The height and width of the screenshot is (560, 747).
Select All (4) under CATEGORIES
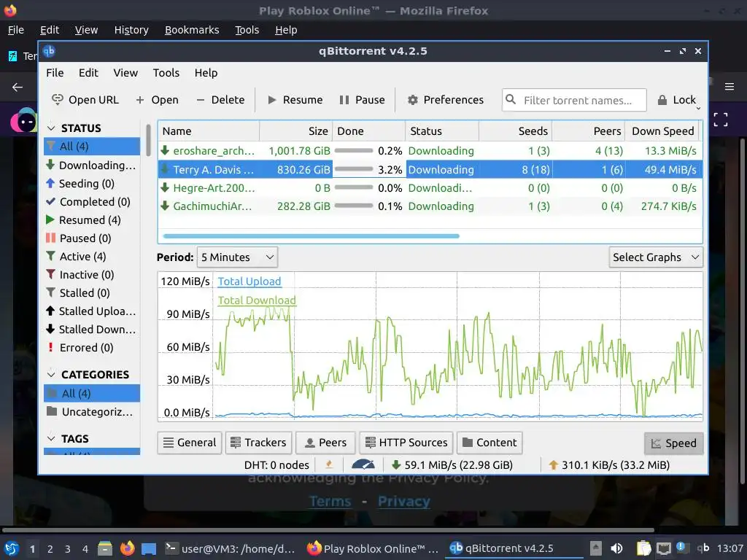[x=92, y=393]
